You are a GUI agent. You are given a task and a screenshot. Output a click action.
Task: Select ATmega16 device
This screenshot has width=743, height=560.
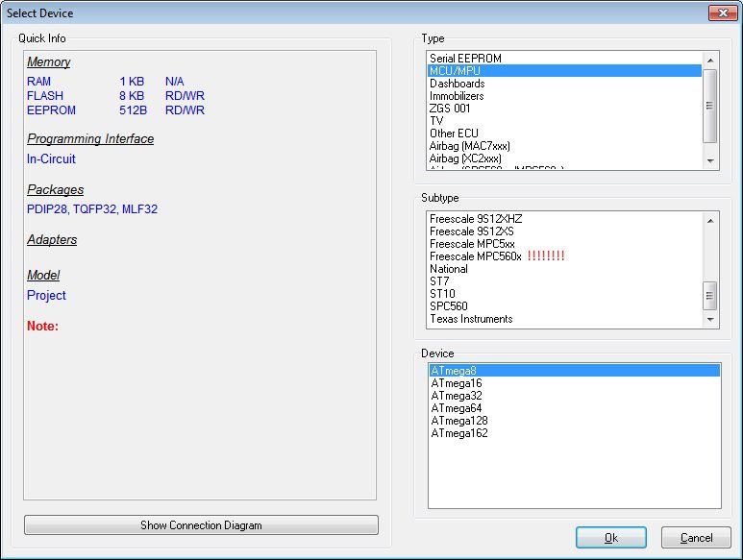[x=457, y=383]
